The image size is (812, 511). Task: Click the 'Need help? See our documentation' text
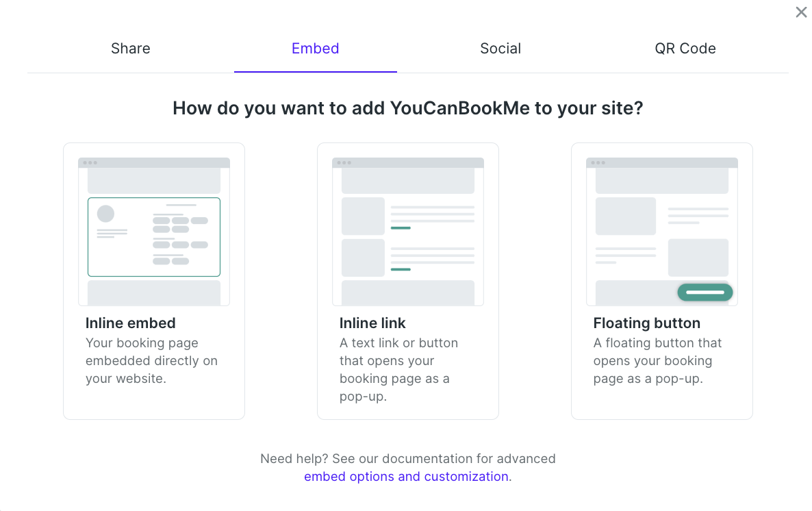(x=408, y=459)
